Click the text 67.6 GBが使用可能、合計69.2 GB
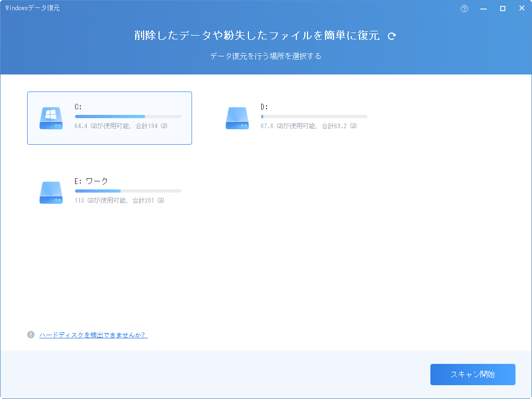532x399 pixels. (x=309, y=126)
